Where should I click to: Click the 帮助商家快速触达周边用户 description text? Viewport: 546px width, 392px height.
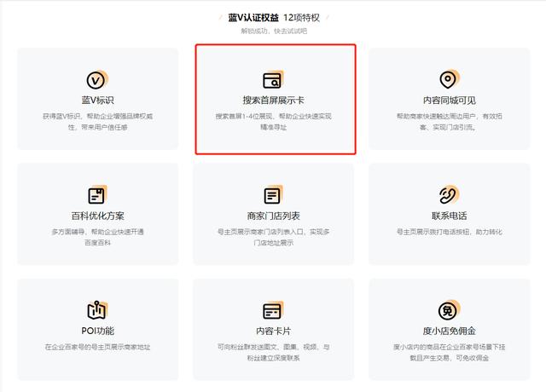(450, 121)
